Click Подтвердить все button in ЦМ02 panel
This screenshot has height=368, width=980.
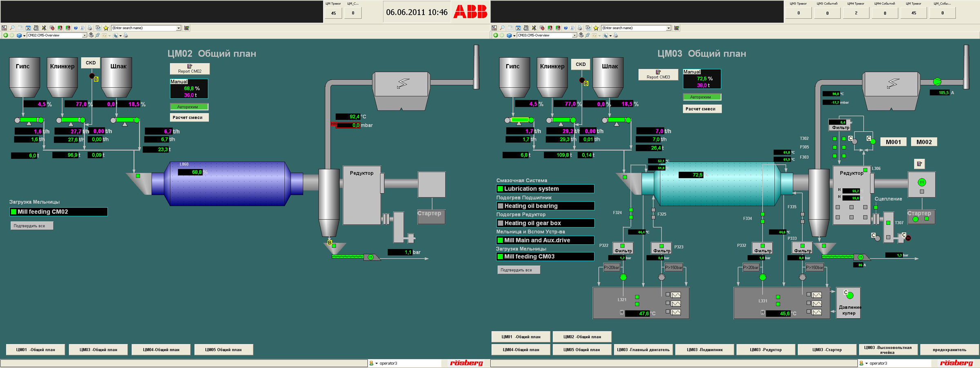31,226
